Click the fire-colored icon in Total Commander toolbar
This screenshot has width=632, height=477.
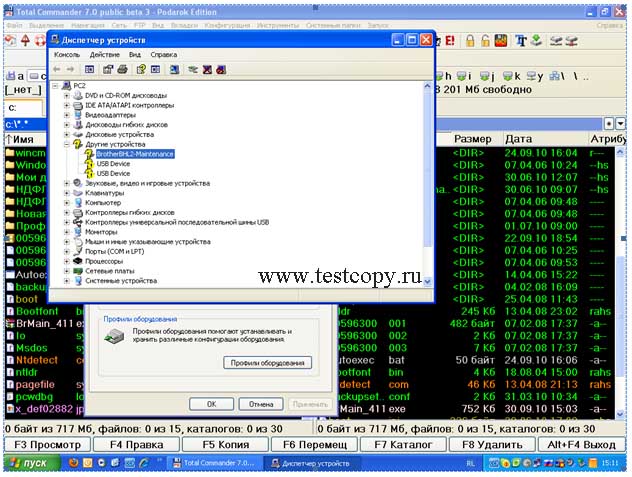click(501, 41)
